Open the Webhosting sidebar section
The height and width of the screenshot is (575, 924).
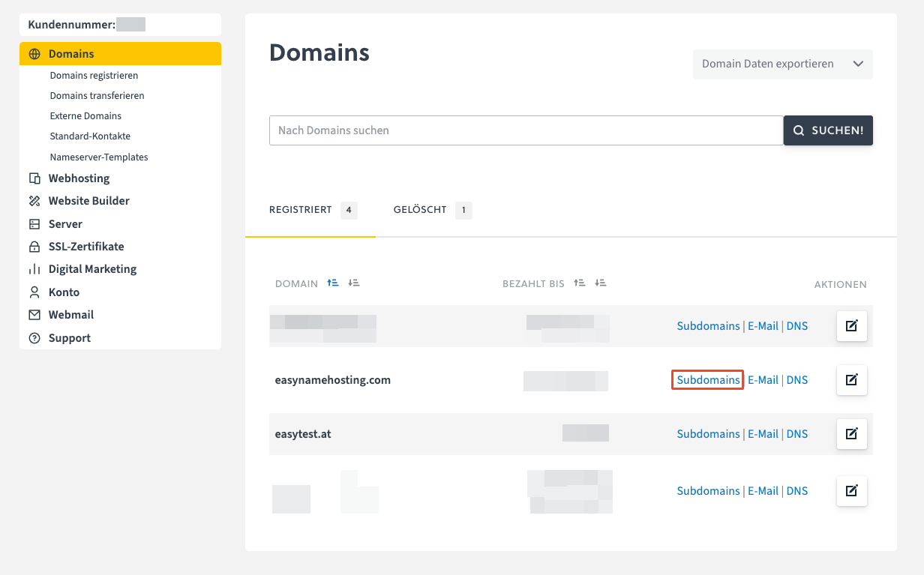[79, 178]
